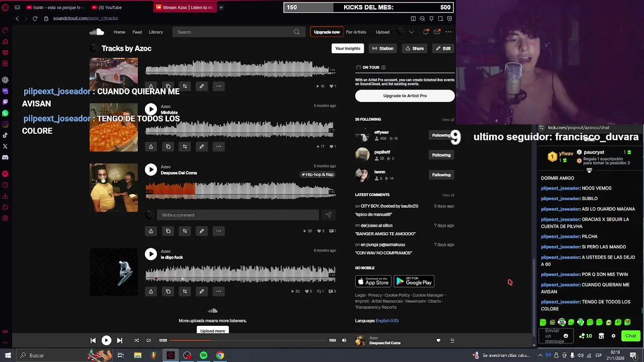644x362 pixels.
Task: Open the SoundCloud logo home link
Action: click(97, 32)
